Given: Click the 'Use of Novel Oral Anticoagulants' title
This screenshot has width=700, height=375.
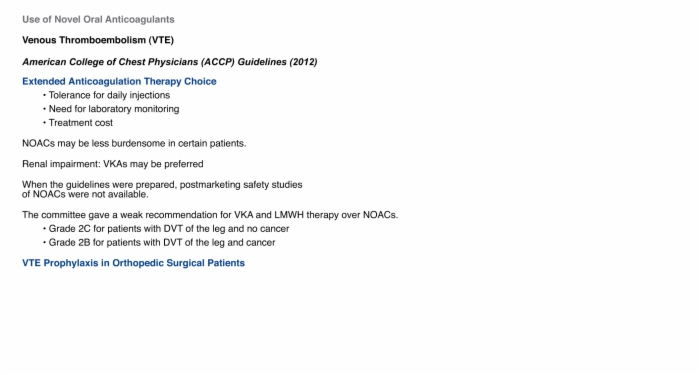Looking at the screenshot, I should pos(98,20).
